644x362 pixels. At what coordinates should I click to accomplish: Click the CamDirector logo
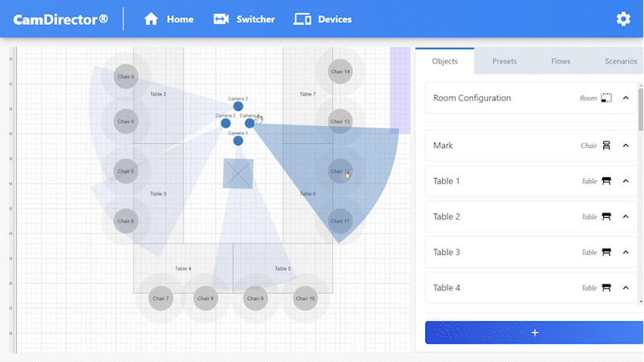point(61,19)
